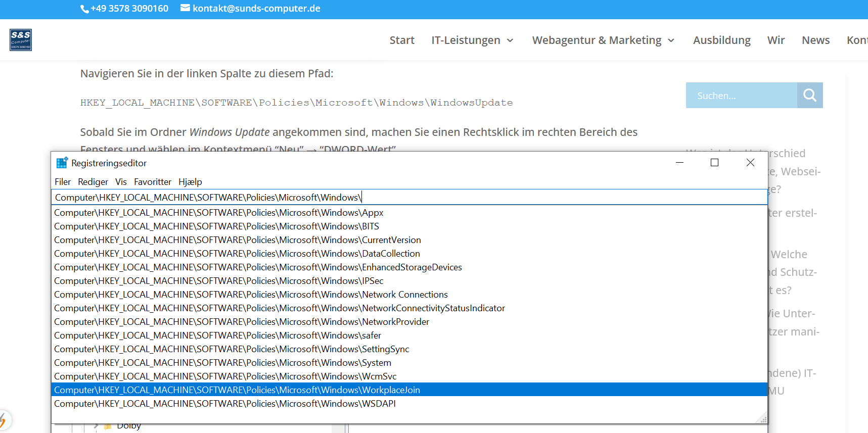Expand the Dolby tree node
The height and width of the screenshot is (433, 868).
[96, 426]
